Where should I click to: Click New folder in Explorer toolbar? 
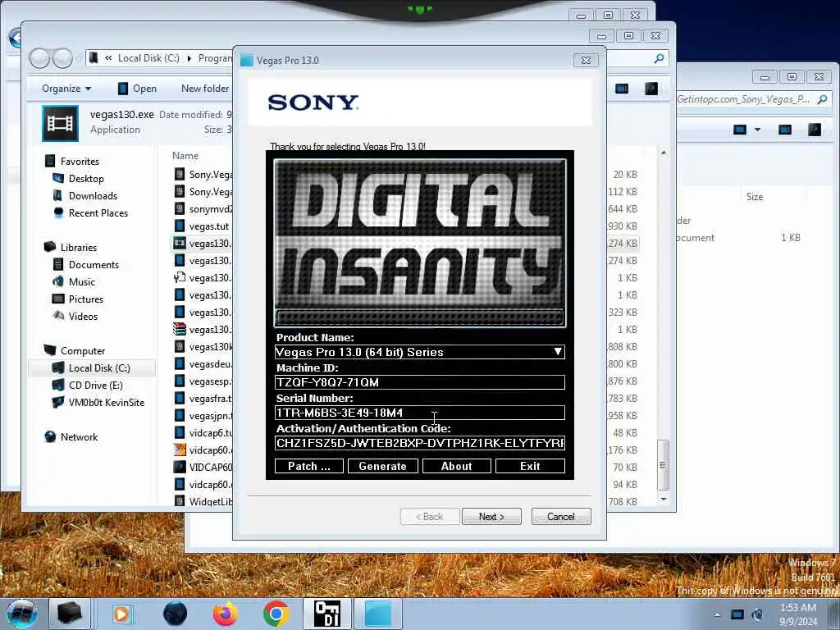click(205, 89)
